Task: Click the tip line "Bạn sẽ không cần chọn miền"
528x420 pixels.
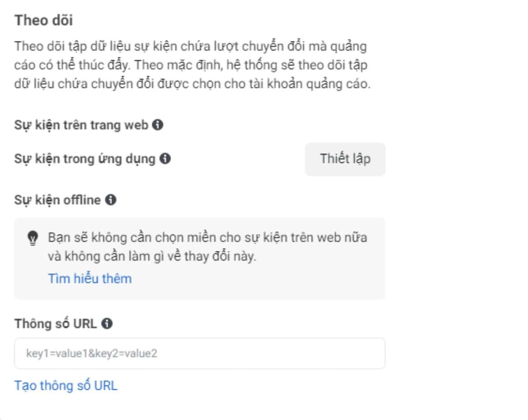Action: coord(207,238)
